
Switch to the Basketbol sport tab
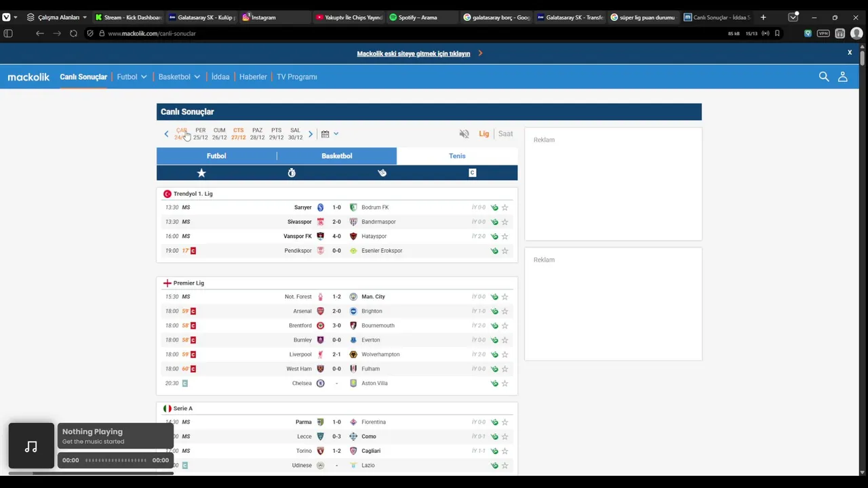point(337,156)
